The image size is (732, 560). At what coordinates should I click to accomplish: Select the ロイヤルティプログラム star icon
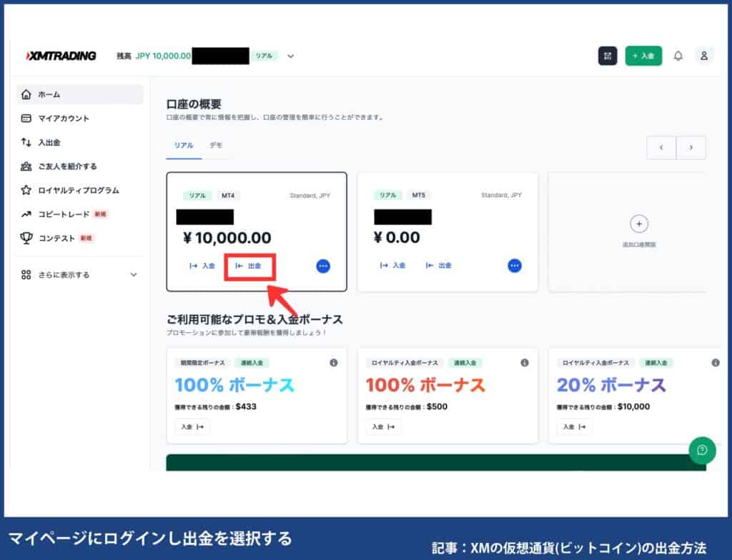pos(26,190)
